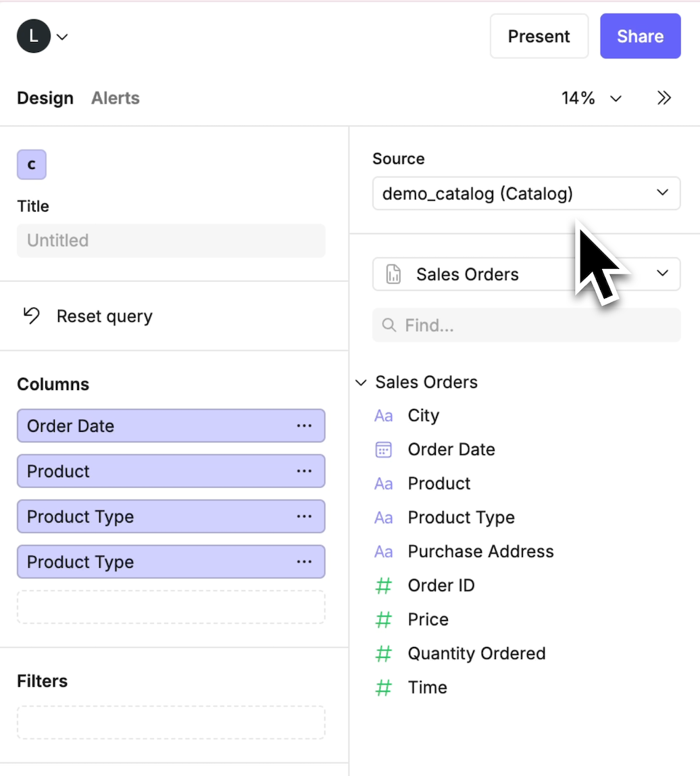The image size is (700, 776).
Task: Click the Present button
Action: 539,36
